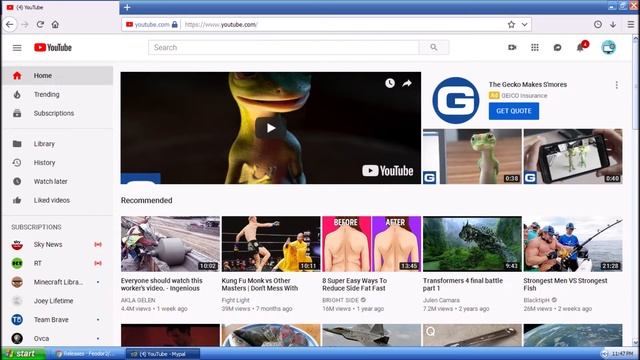Open the ad options three-dot menu
640x360 pixels.
click(x=616, y=85)
